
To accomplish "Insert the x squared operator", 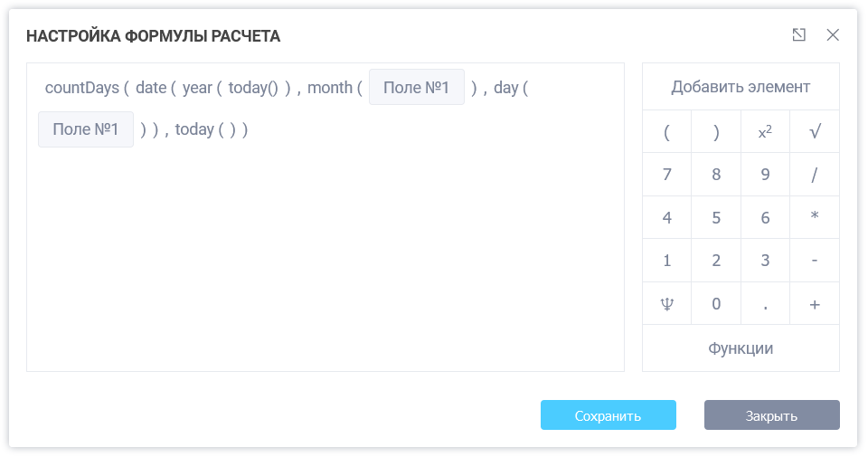I will click(765, 132).
